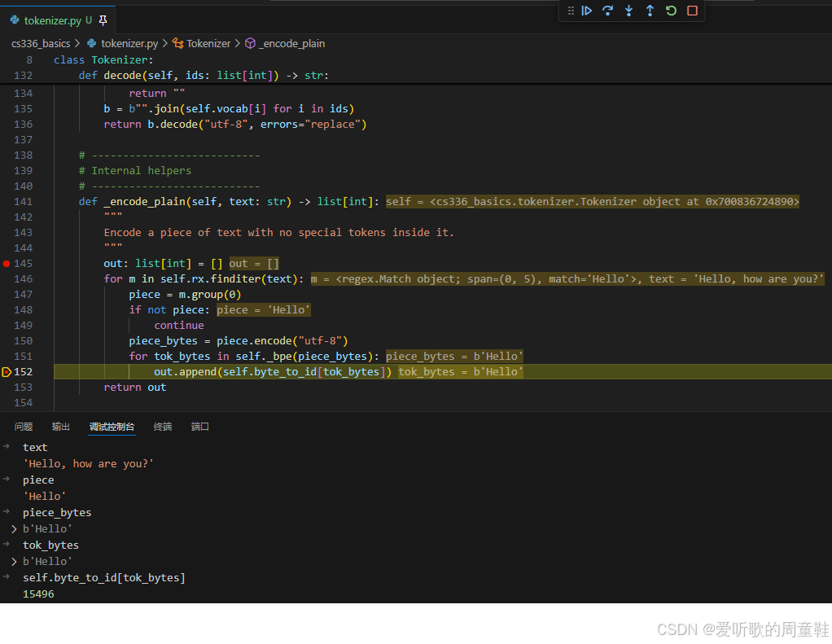The image size is (832, 644).
Task: Switch to the 终端 panel tab
Action: 162,427
